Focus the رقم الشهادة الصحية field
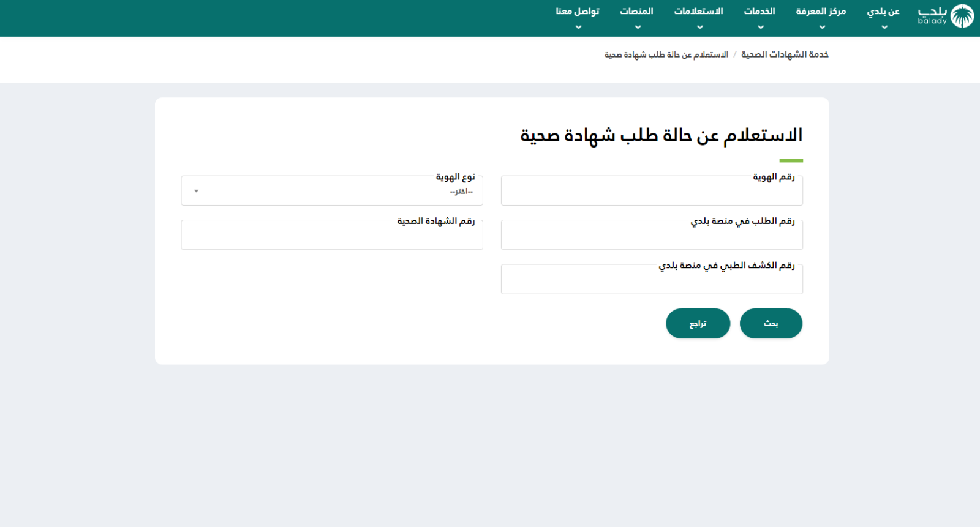This screenshot has height=527, width=980. point(332,235)
